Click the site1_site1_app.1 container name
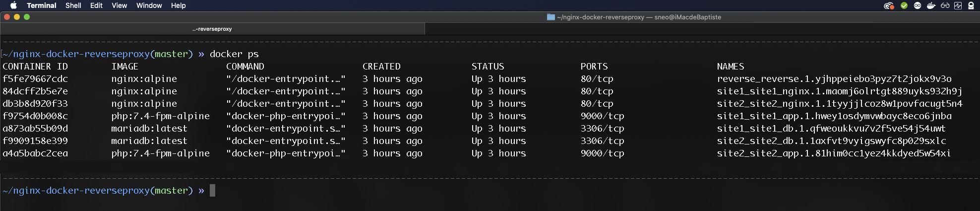 tap(834, 116)
